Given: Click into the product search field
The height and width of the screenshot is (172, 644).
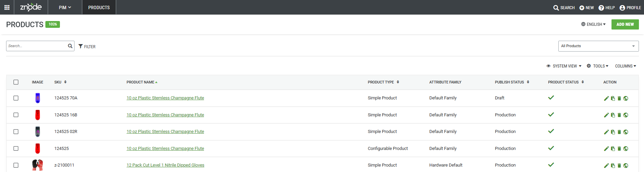Looking at the screenshot, I should 37,46.
